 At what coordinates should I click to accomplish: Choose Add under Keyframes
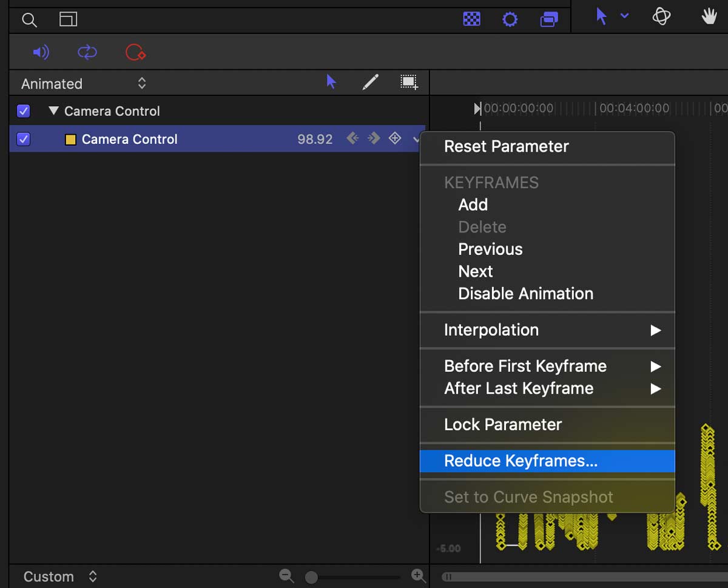point(547,204)
